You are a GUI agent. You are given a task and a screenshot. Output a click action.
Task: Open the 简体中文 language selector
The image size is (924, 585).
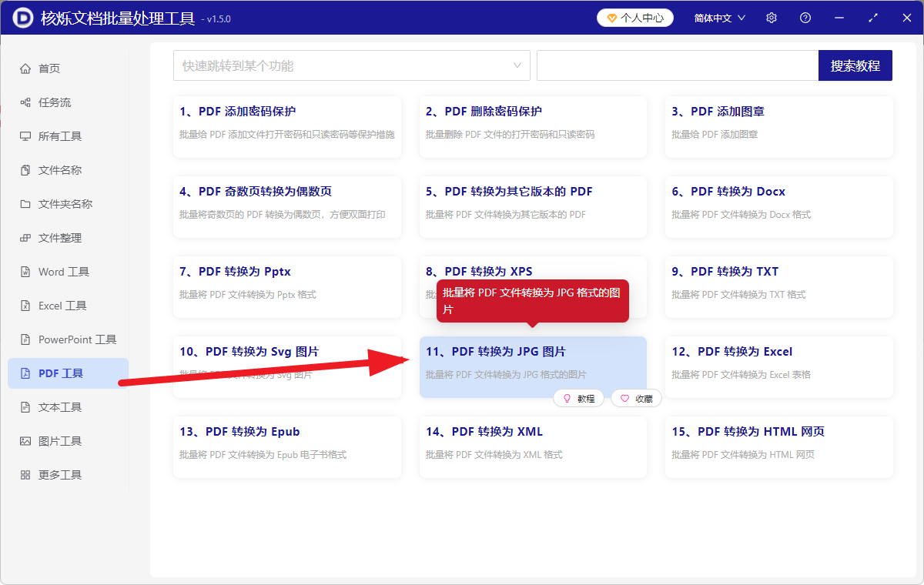coord(718,17)
